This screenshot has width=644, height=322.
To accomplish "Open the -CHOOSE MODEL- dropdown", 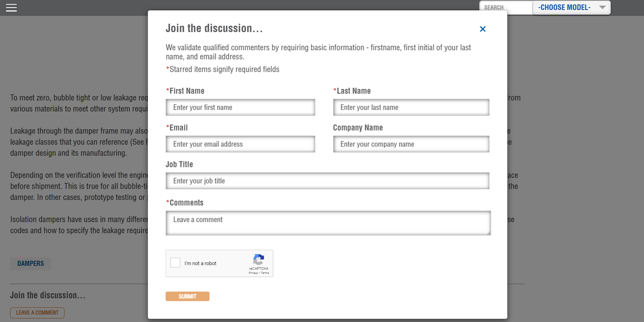I will pos(571,8).
